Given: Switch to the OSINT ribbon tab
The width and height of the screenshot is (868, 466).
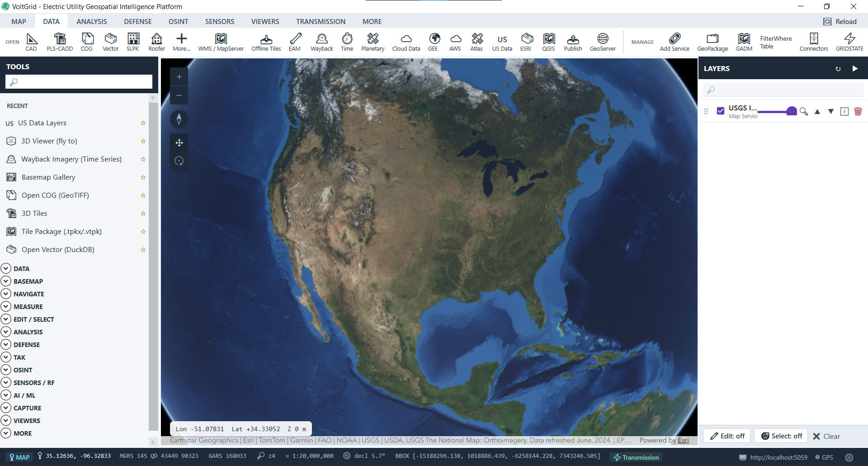Looking at the screenshot, I should point(179,21).
